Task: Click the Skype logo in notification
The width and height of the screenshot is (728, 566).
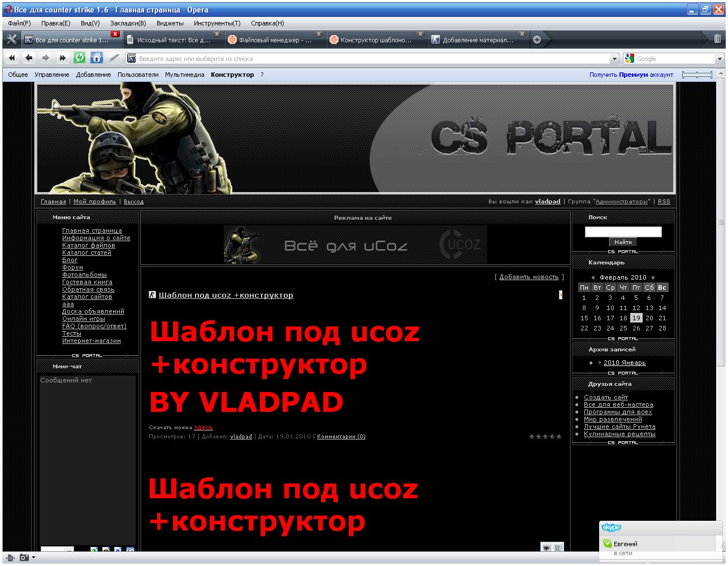Action: pyautogui.click(x=611, y=528)
